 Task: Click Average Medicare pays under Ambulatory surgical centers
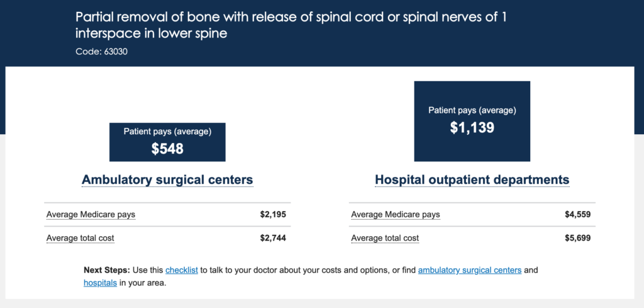pos(91,214)
